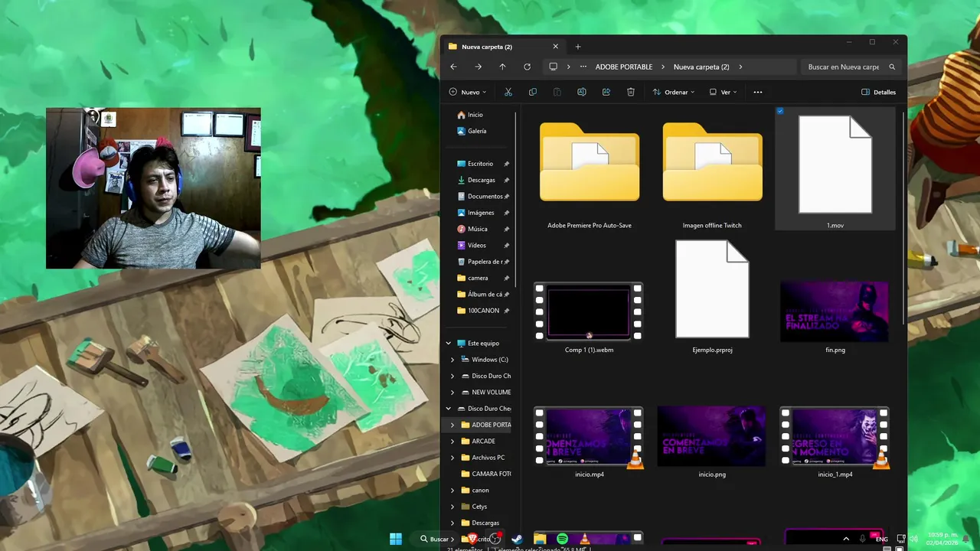Expand the NEW VOLUME tree node

(452, 393)
